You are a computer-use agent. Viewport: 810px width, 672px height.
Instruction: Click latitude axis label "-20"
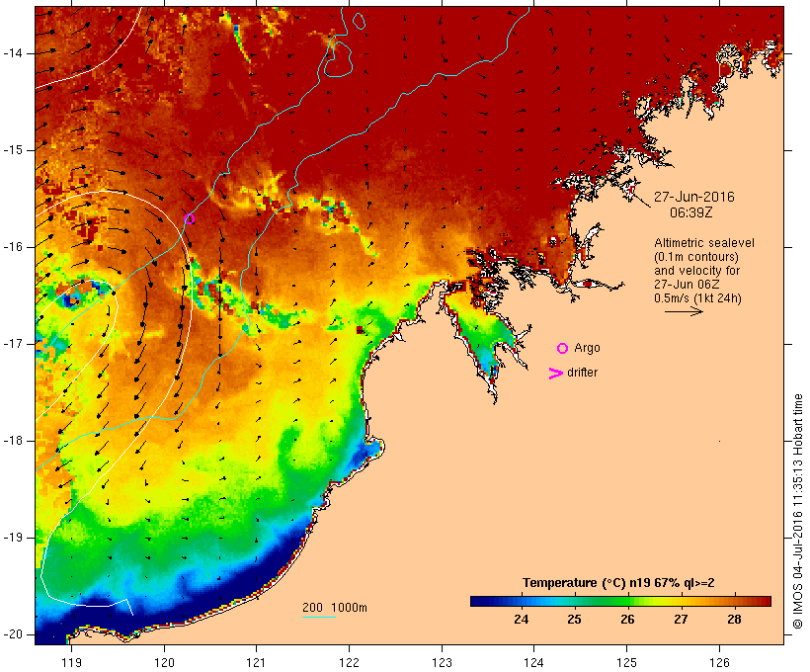12,634
